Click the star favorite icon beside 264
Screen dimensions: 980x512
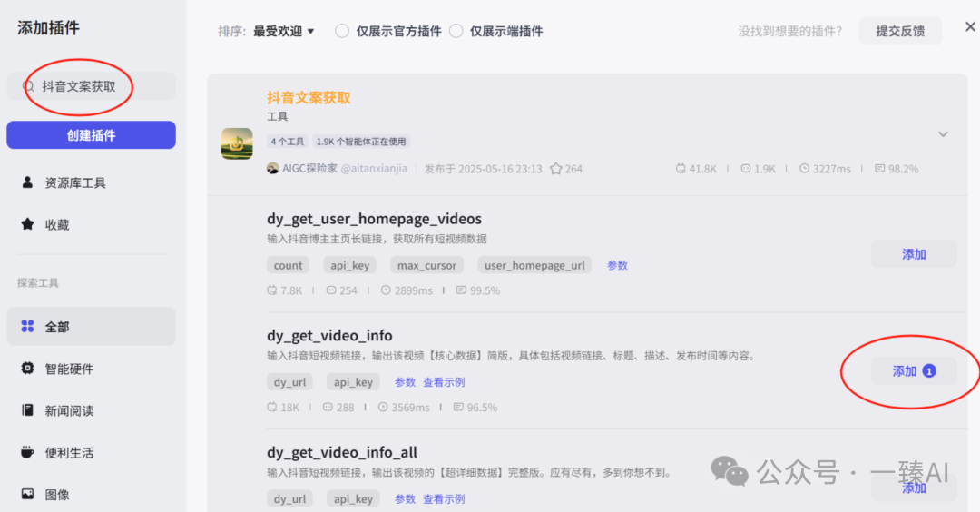coord(555,168)
